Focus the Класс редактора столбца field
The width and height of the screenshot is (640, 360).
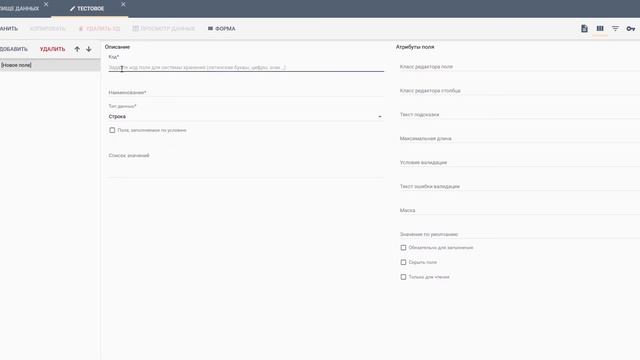pos(520,91)
